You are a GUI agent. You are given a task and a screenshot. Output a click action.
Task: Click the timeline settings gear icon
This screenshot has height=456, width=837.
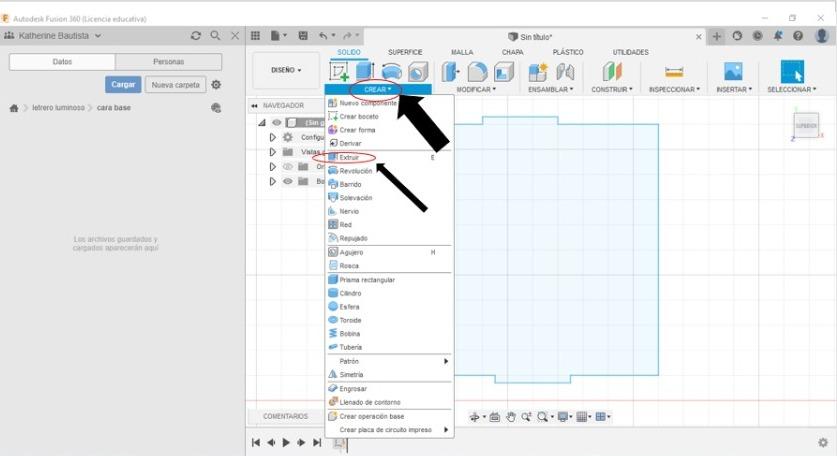pyautogui.click(x=823, y=442)
